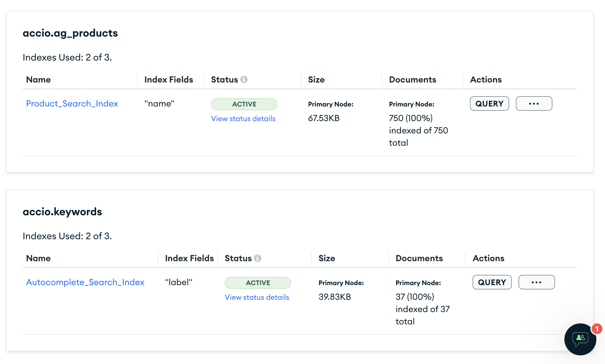605x364 pixels.
Task: Click Size column header in accio.ag_products table
Action: [316, 80]
